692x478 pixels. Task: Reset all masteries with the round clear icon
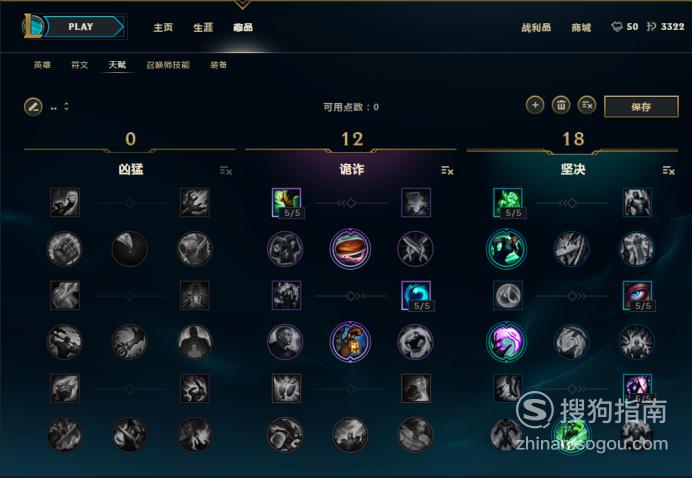coord(587,105)
